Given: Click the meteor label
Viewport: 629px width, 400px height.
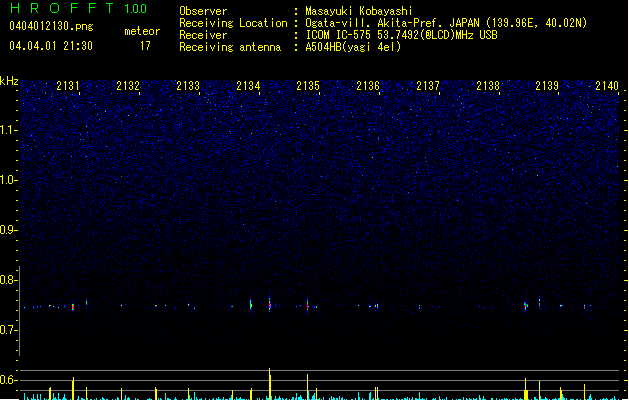Looking at the screenshot, I should [142, 31].
